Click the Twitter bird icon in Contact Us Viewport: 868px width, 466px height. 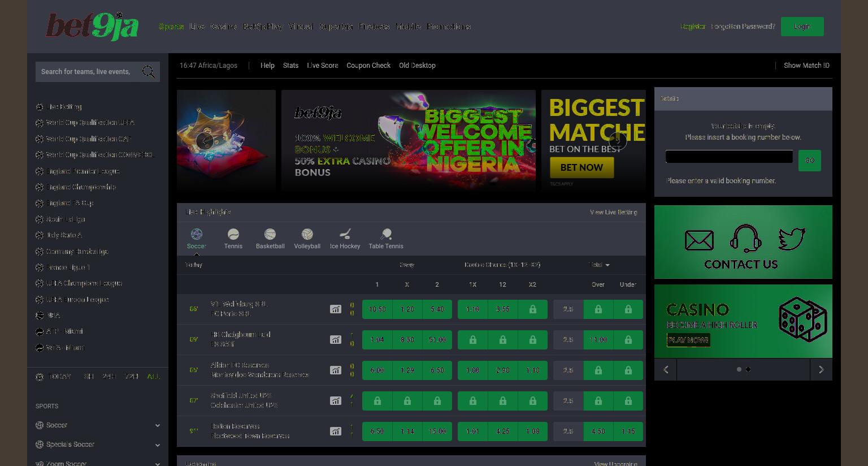[x=791, y=239]
